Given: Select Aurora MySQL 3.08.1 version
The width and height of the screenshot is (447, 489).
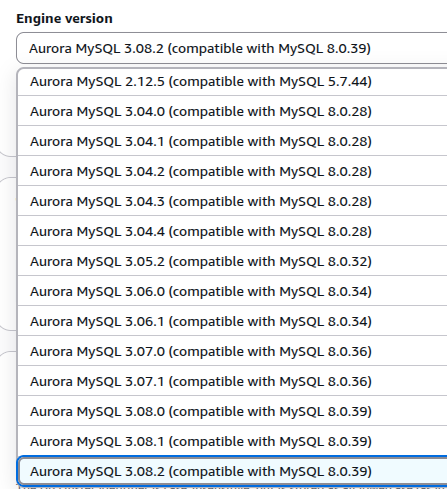Looking at the screenshot, I should pyautogui.click(x=232, y=441).
